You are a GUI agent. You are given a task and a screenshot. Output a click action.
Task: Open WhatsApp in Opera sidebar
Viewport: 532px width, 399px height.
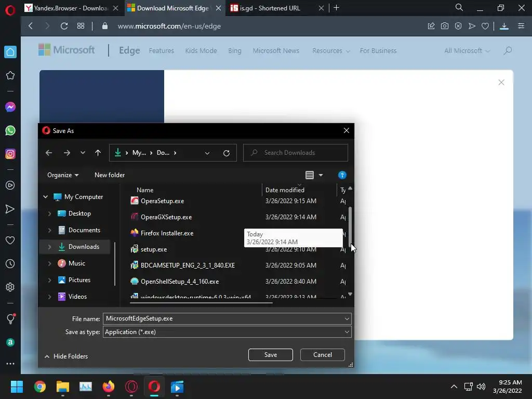(x=10, y=130)
